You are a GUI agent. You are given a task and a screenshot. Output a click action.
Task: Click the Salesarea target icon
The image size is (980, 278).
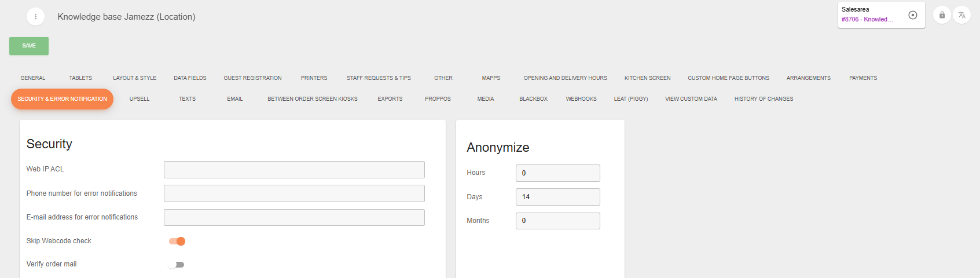[913, 15]
